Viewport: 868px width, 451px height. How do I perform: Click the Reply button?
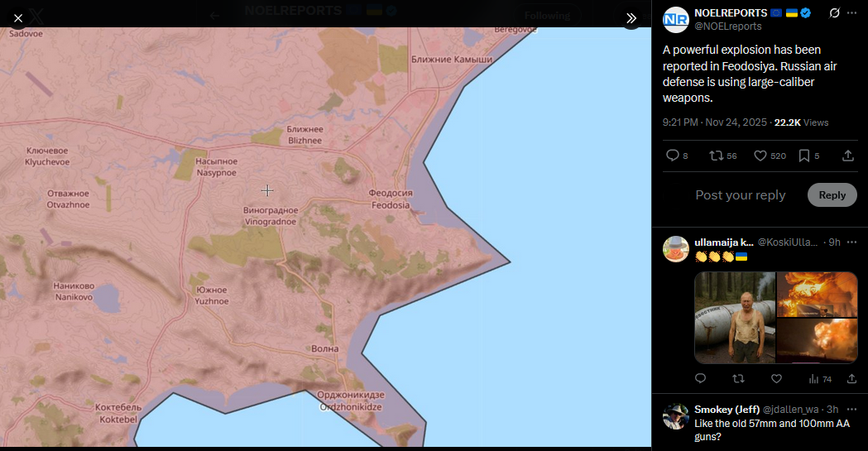(832, 195)
